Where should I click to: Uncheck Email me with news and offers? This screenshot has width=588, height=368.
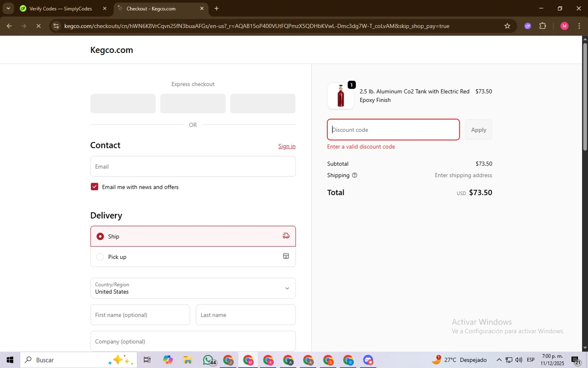94,187
